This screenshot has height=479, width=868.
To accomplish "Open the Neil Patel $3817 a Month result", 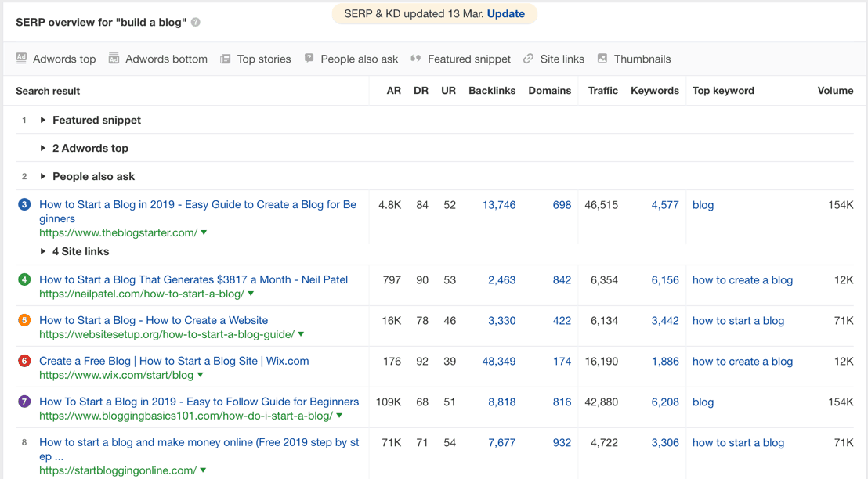I will [193, 280].
